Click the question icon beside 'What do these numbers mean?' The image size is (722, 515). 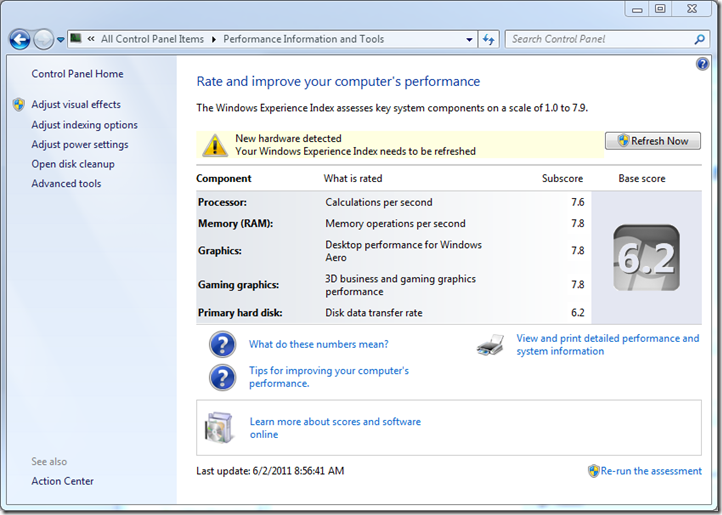pyautogui.click(x=222, y=345)
